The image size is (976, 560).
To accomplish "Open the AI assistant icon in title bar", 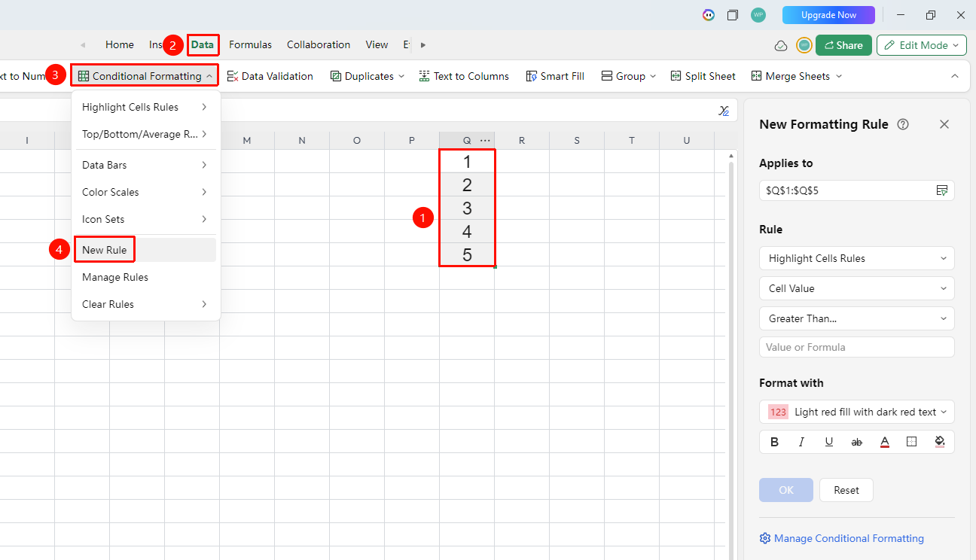I will (x=709, y=15).
